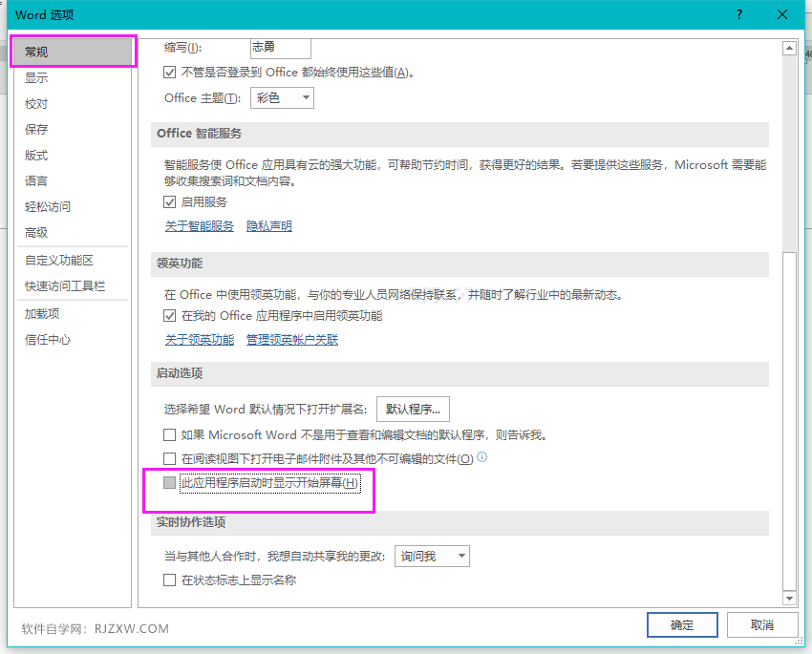Click the 默认程序 button

pyautogui.click(x=413, y=409)
